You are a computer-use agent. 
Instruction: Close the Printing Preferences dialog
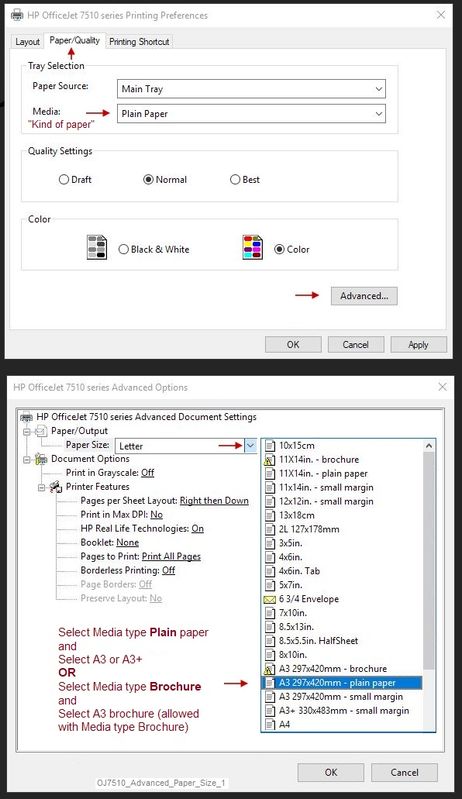click(x=441, y=15)
